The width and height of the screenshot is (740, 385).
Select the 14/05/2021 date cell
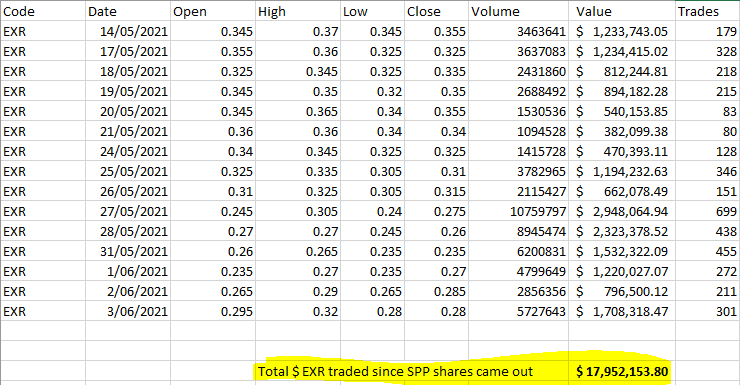(x=128, y=32)
